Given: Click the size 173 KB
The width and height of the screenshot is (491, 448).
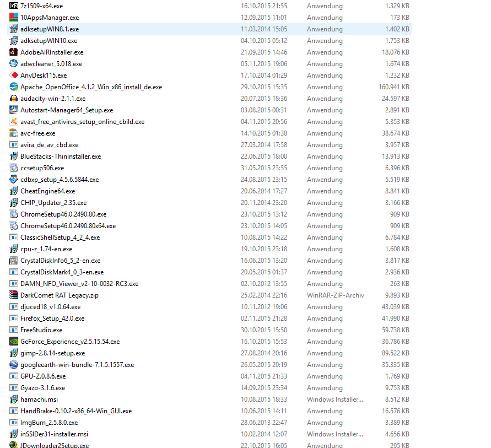Looking at the screenshot, I should coord(400,18).
